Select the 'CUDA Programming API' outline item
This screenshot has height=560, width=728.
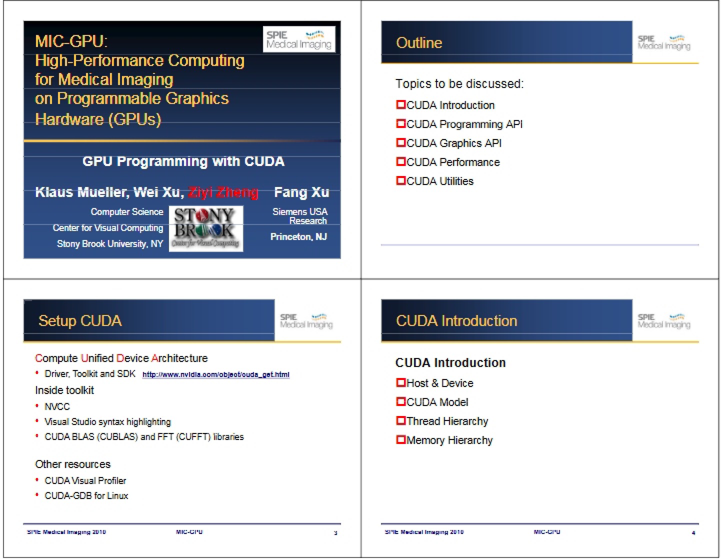point(464,124)
